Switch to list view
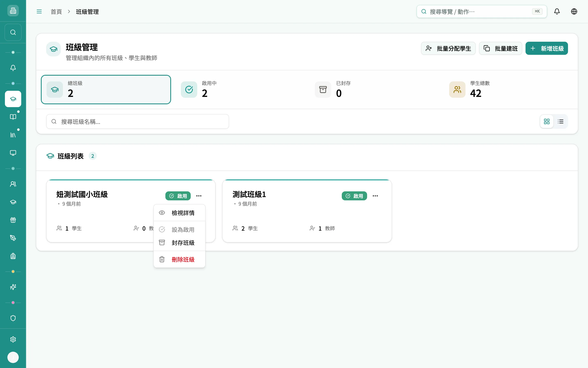 pos(561,121)
